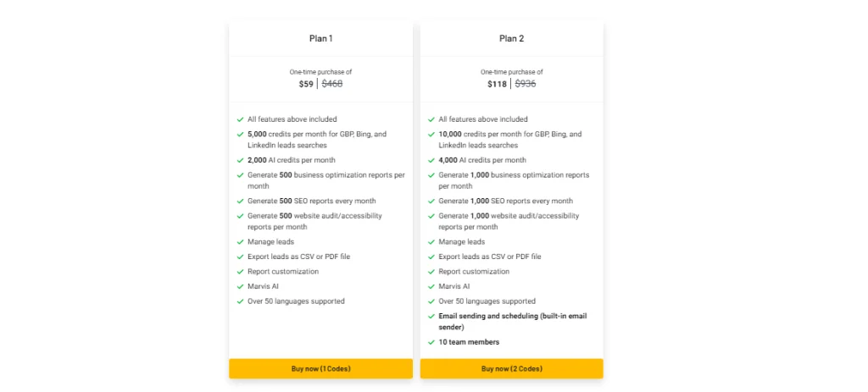Click checkmark beside Plan 2 Report customization
Screen dimensions: 868x392
(x=431, y=272)
